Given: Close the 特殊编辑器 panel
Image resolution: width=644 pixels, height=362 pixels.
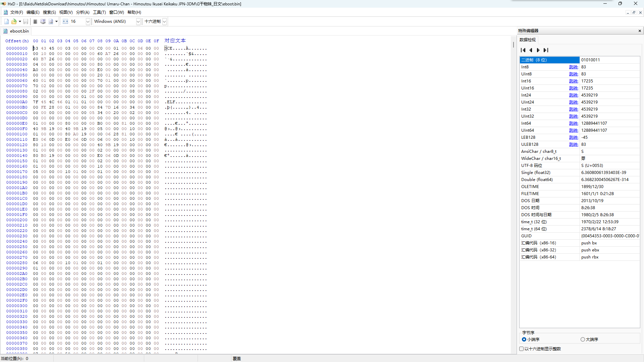Looking at the screenshot, I should tap(640, 31).
